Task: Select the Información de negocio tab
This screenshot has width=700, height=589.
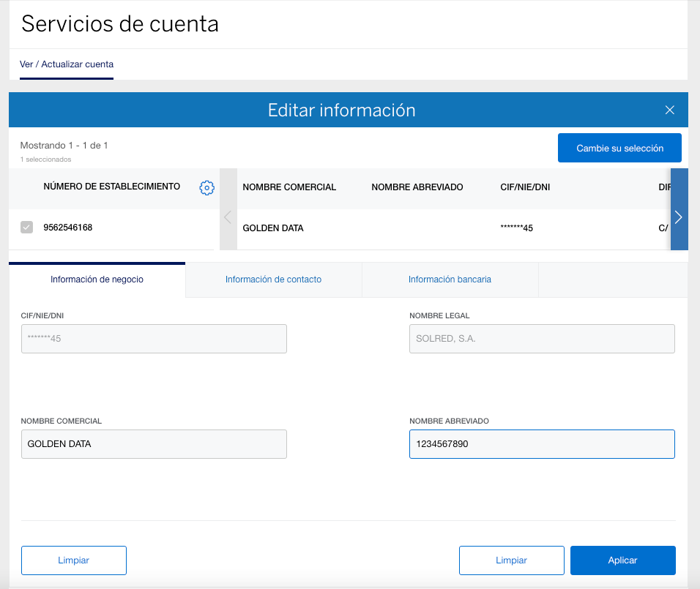Action: (97, 280)
